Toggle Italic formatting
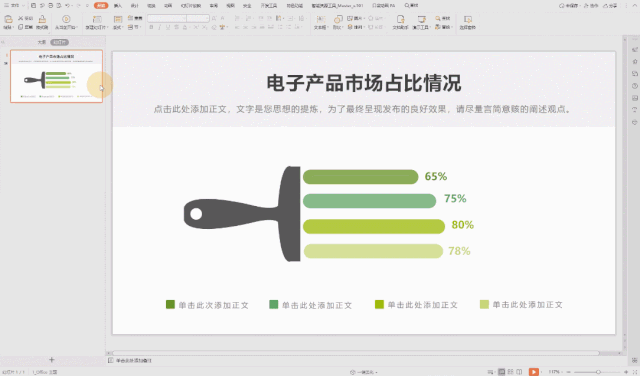 pos(160,27)
